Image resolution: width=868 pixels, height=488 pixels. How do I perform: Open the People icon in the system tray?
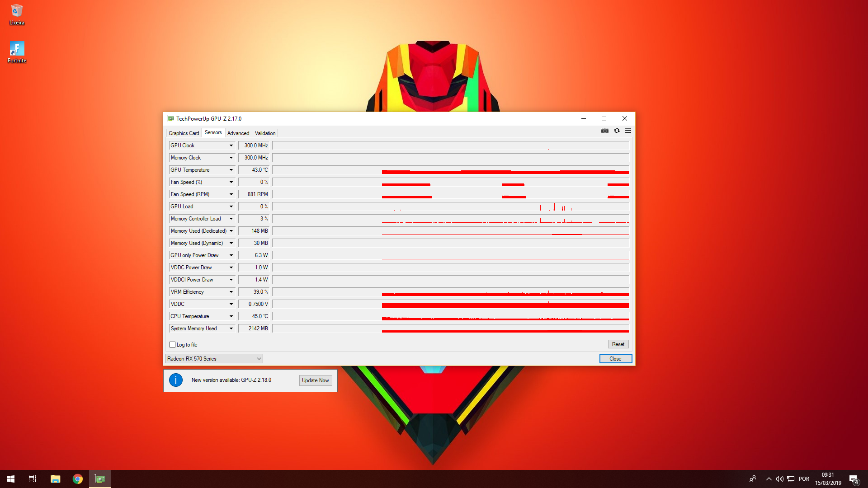coord(753,479)
